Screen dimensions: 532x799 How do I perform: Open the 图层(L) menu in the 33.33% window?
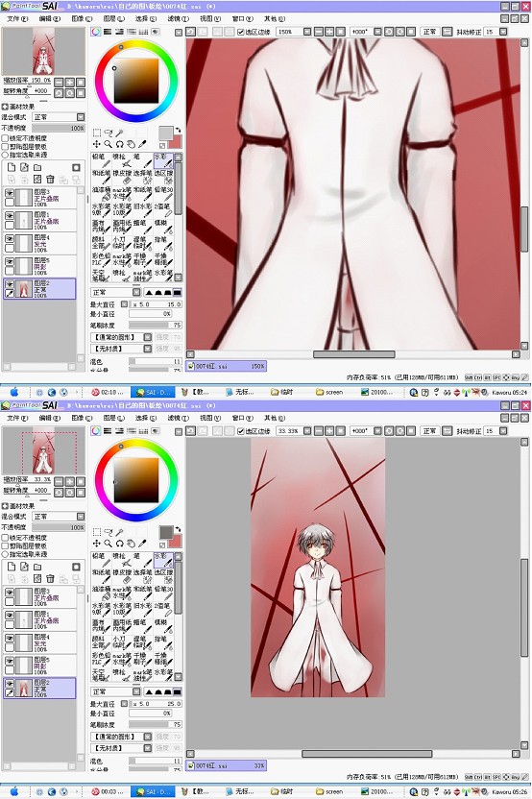113,418
